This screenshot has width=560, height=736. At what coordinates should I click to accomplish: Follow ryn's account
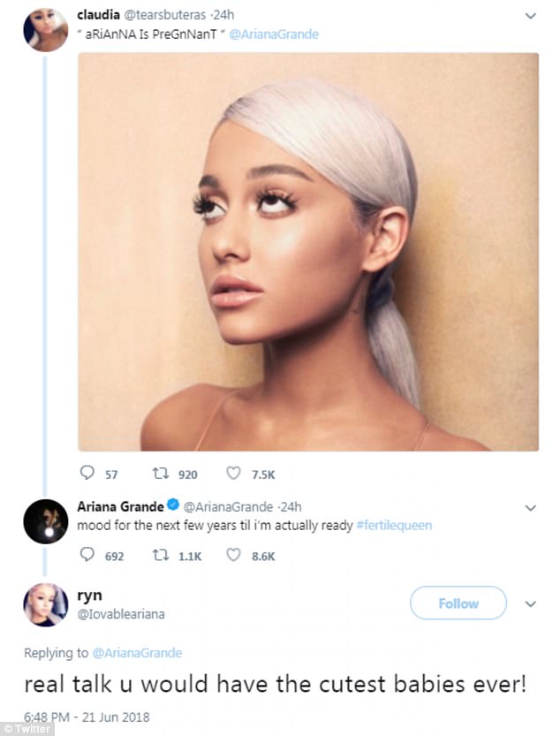coord(458,603)
